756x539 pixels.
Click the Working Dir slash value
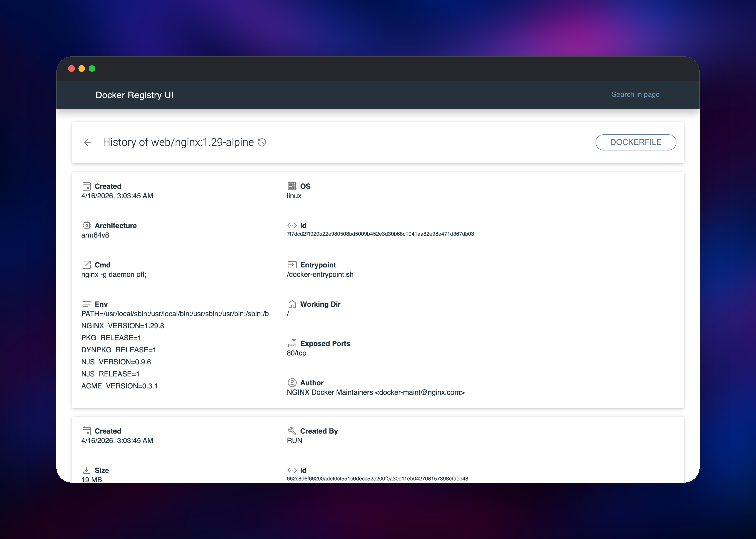coord(288,314)
